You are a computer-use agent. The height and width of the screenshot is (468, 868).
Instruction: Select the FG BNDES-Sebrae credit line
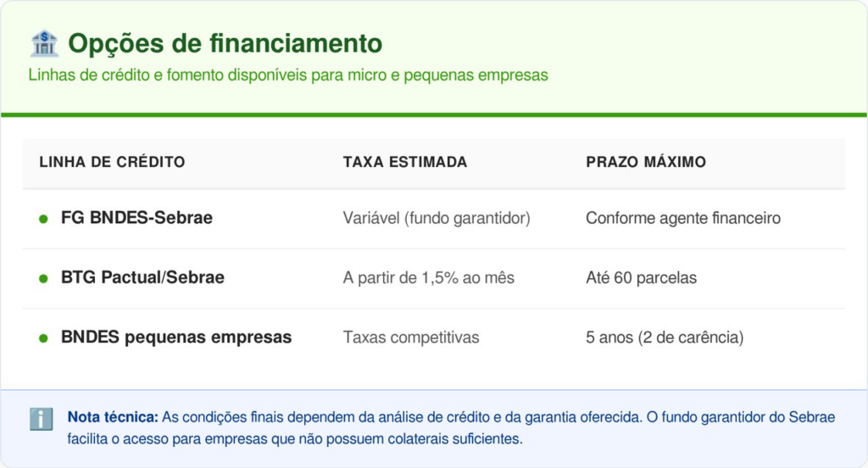pyautogui.click(x=136, y=218)
